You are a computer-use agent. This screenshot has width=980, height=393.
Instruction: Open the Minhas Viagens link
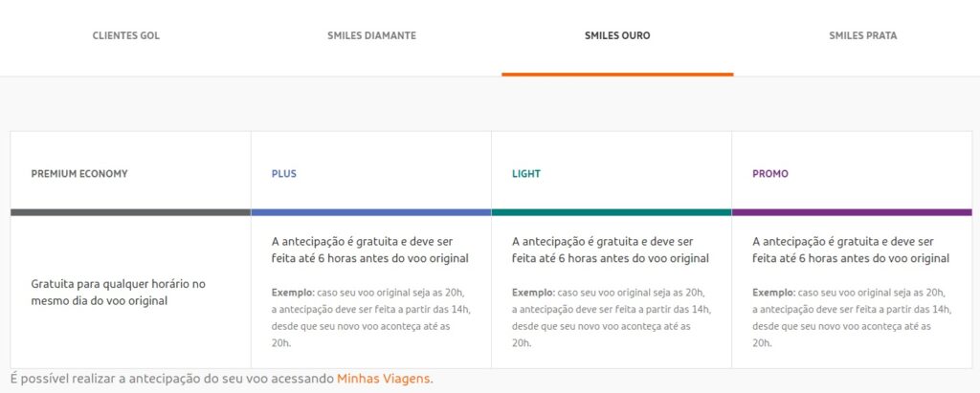(383, 379)
